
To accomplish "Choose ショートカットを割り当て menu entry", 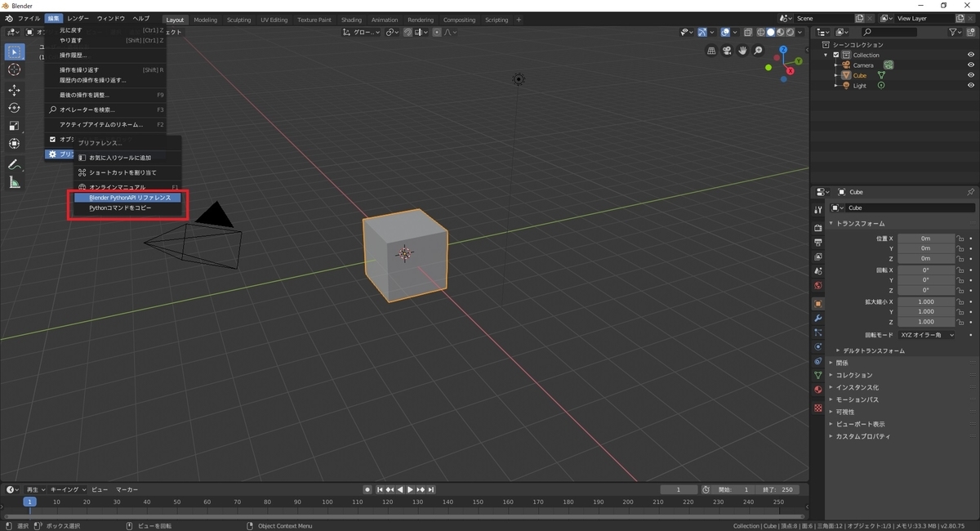I will point(127,172).
